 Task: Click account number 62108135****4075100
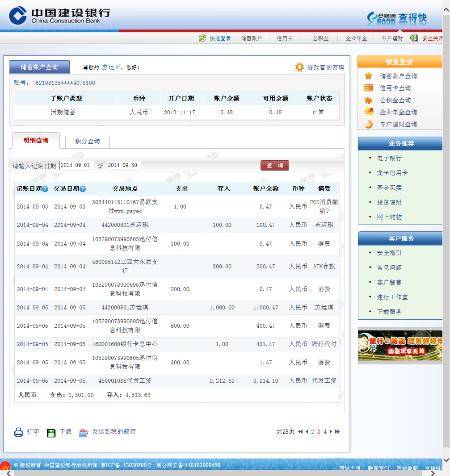[65, 83]
